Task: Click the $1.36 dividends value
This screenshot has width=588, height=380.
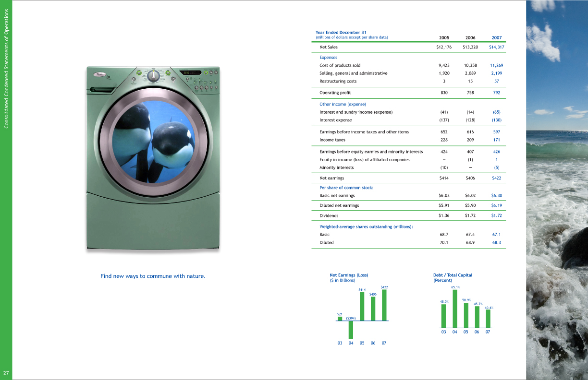Action: [444, 216]
